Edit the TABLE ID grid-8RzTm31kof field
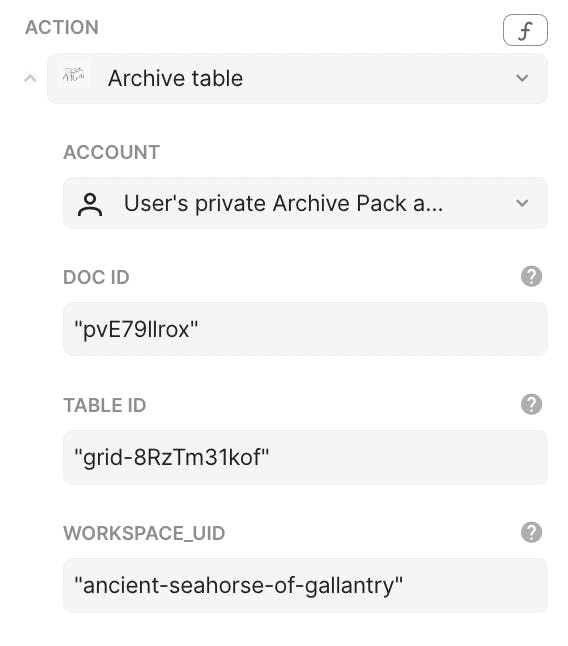The width and height of the screenshot is (568, 646). point(305,457)
